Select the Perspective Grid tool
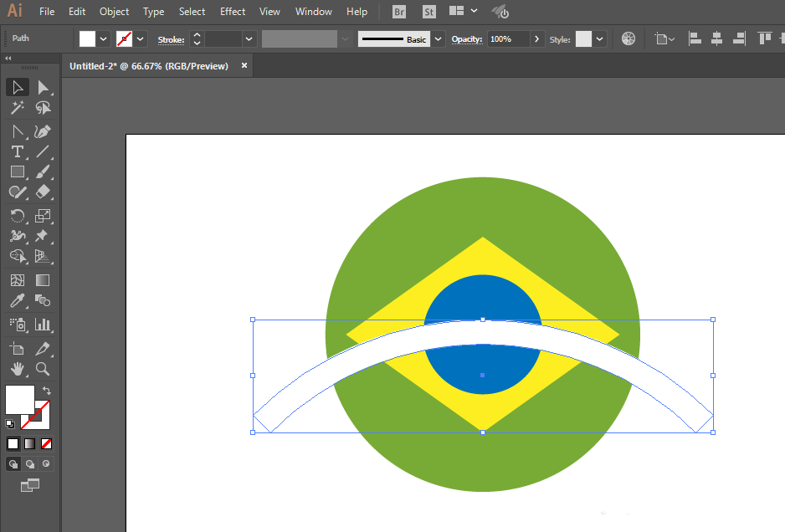Screen dimensions: 785x532 [x=43, y=256]
